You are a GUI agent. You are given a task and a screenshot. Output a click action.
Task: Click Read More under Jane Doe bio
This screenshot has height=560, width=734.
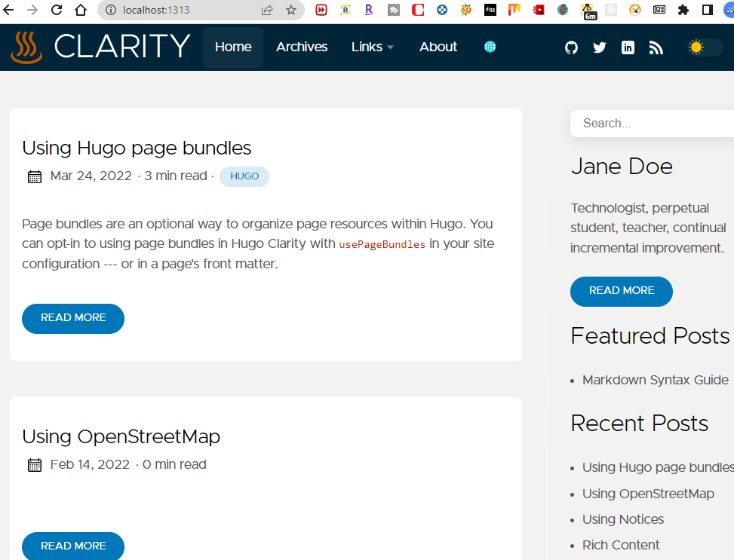click(x=622, y=291)
